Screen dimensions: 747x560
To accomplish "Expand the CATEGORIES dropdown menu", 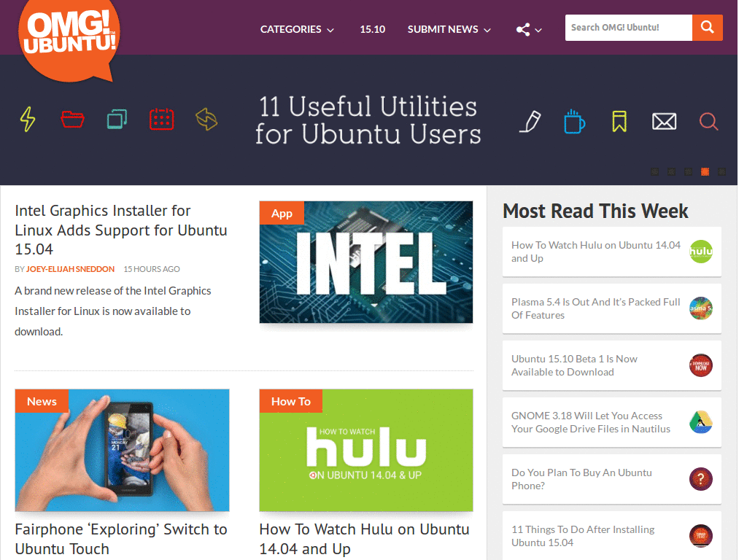I will click(x=297, y=29).
